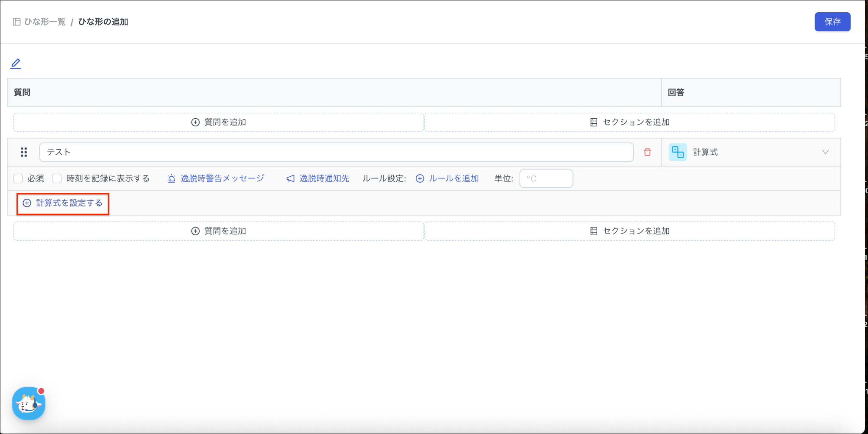Delete the テスト question with trash icon

[647, 152]
